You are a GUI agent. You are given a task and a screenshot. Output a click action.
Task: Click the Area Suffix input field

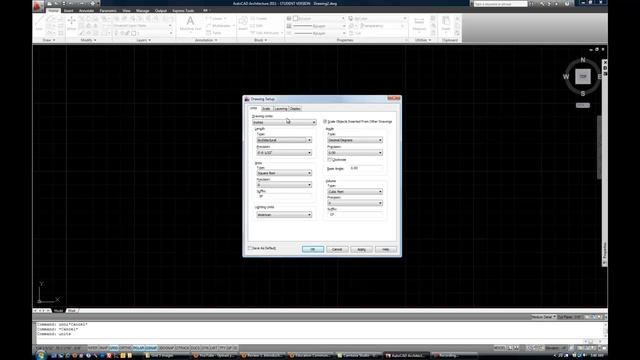[x=285, y=196]
